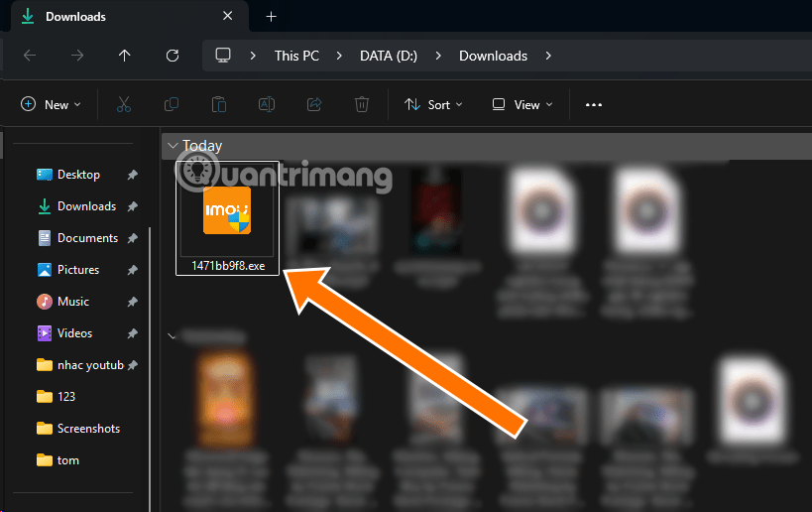This screenshot has height=512, width=812.
Task: Navigate to This PC breadcrumb
Action: point(296,56)
